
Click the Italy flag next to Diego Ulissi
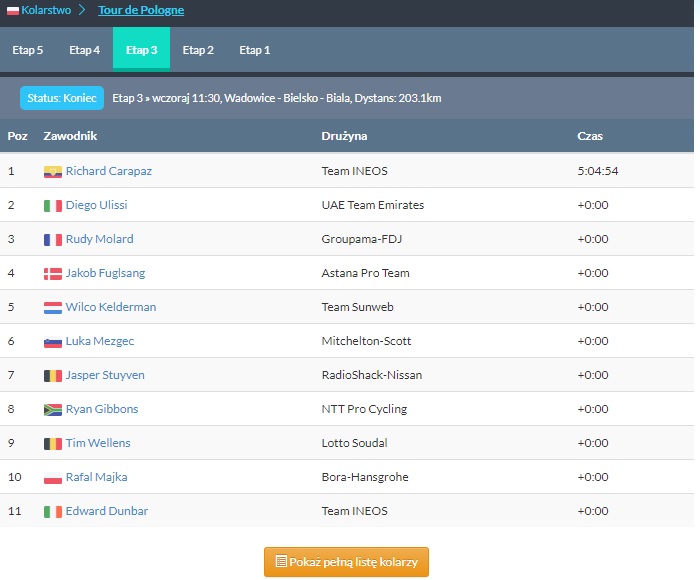click(53, 206)
